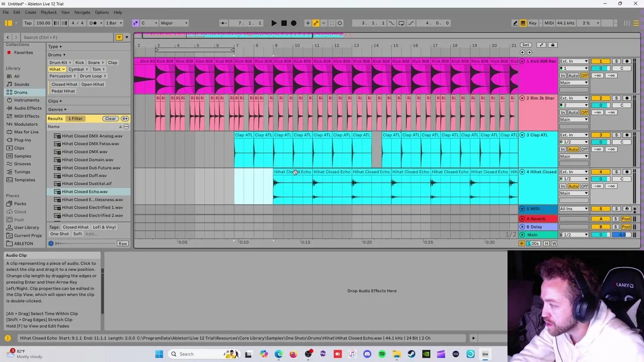Open the Navigate menu
Image resolution: width=644 pixels, height=362 pixels.
click(x=82, y=12)
